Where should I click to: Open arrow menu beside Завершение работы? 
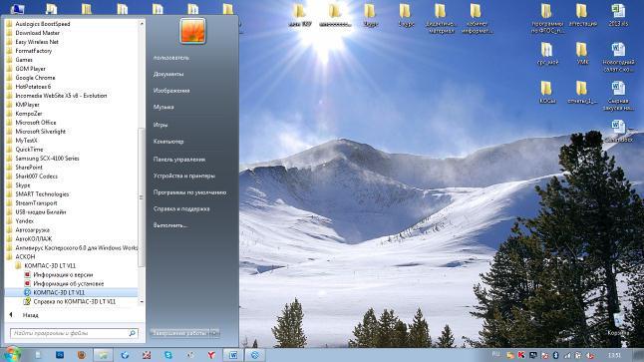pos(214,333)
